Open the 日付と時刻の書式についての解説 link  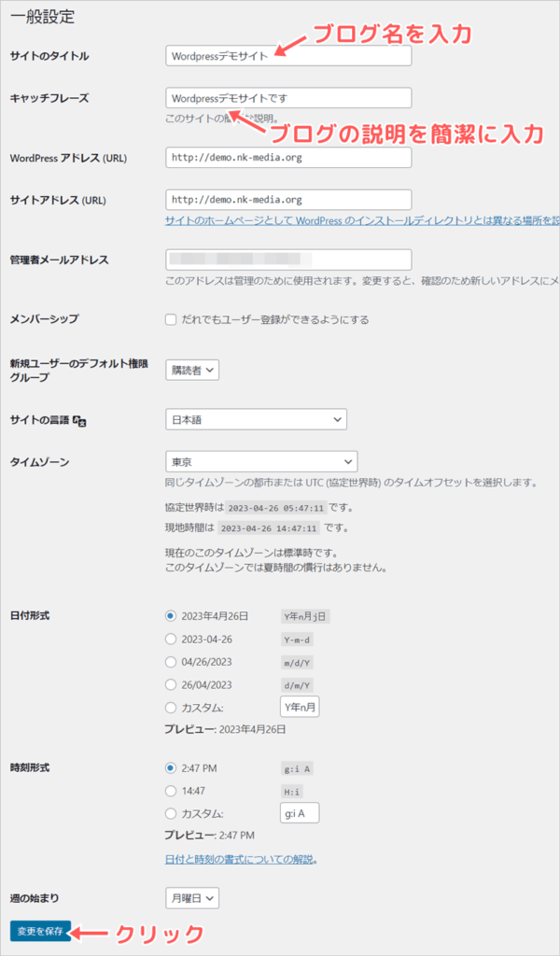click(239, 859)
